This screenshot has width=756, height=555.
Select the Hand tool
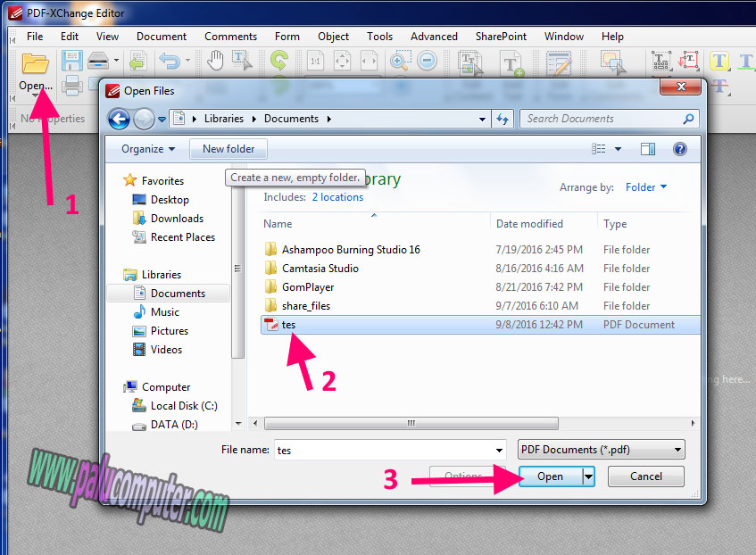(215, 61)
